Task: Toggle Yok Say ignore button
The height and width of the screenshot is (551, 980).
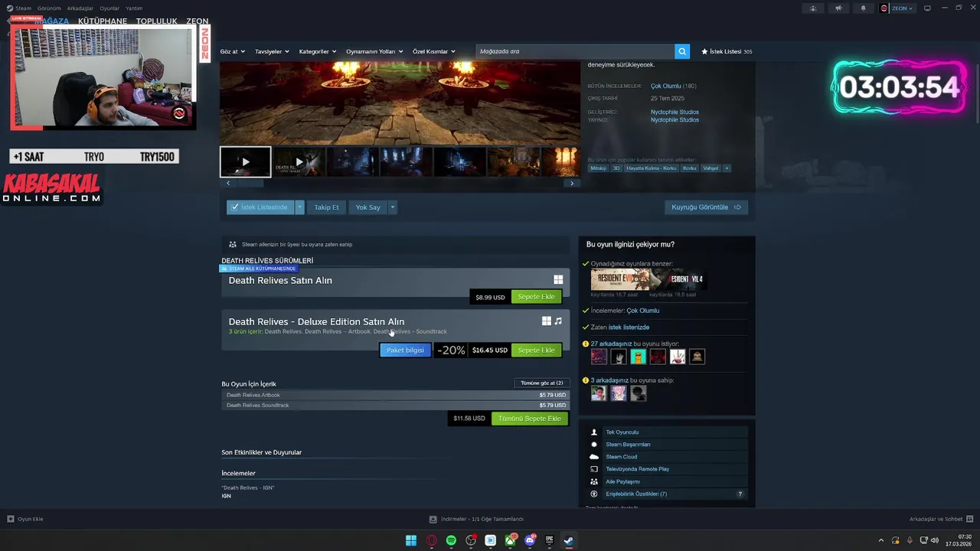Action: click(367, 207)
